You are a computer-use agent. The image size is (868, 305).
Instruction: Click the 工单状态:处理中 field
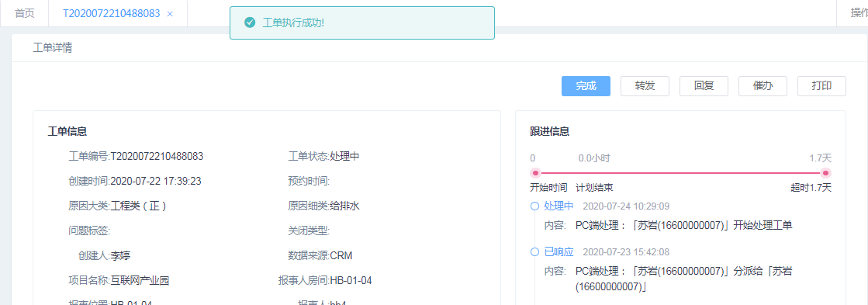tap(323, 156)
